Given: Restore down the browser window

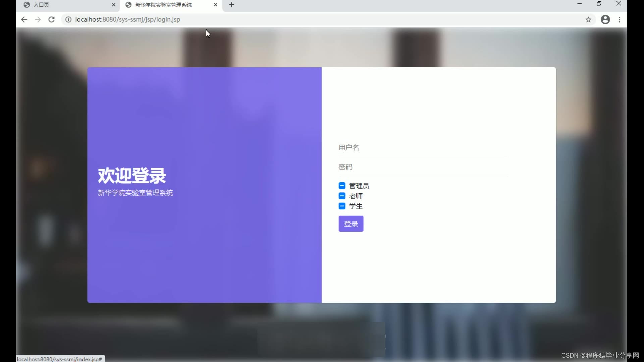Looking at the screenshot, I should (x=599, y=4).
